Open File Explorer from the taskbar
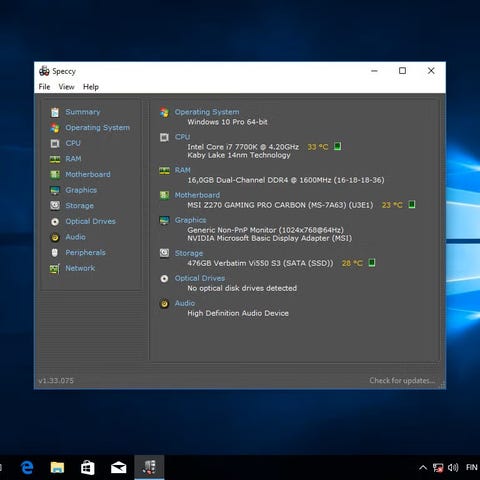The width and height of the screenshot is (480, 480). 57,468
